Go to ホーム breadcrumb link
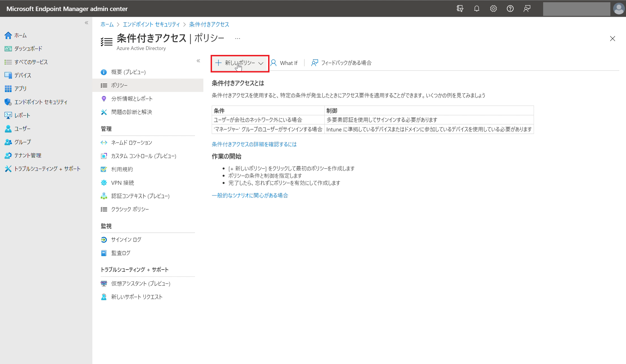626x364 pixels. coord(107,25)
